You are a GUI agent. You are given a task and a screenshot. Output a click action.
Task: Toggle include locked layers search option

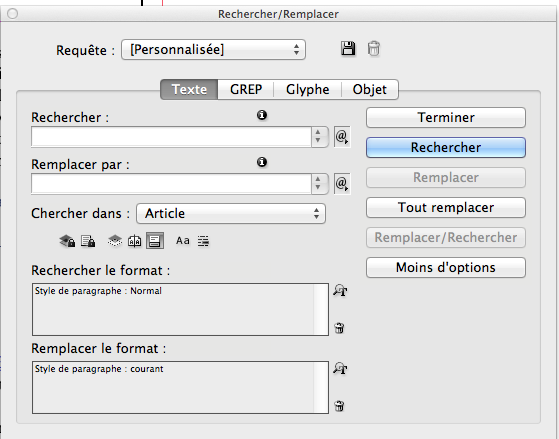(67, 241)
